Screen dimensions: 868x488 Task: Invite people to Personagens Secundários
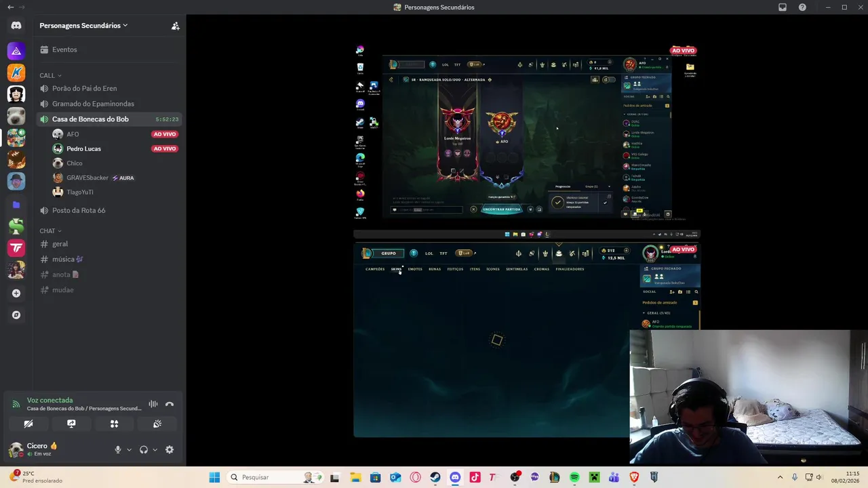[175, 26]
